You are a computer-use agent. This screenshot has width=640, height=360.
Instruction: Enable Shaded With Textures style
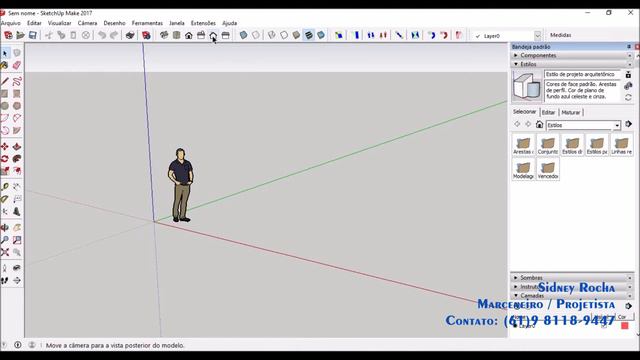[x=309, y=36]
